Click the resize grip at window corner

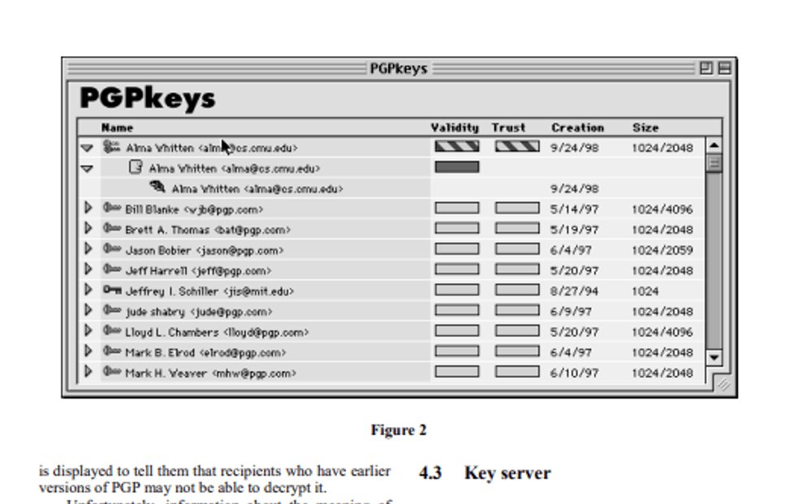(723, 384)
